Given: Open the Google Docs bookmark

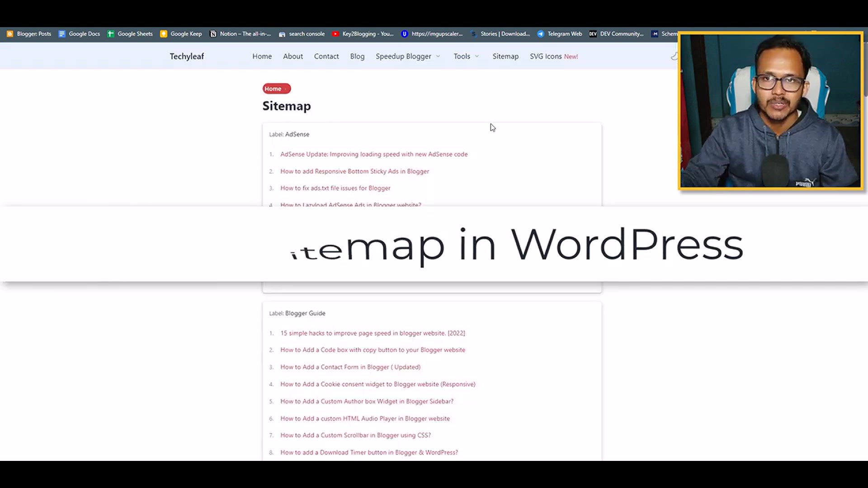Looking at the screenshot, I should tap(79, 34).
